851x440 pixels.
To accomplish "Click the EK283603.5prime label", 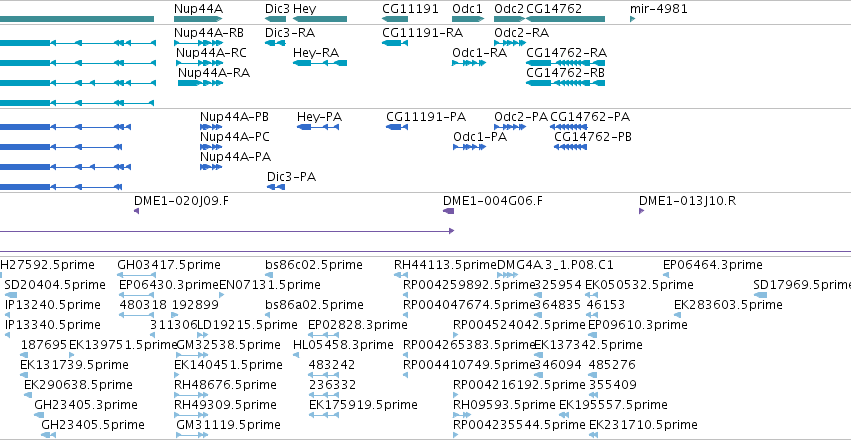I will point(728,305).
